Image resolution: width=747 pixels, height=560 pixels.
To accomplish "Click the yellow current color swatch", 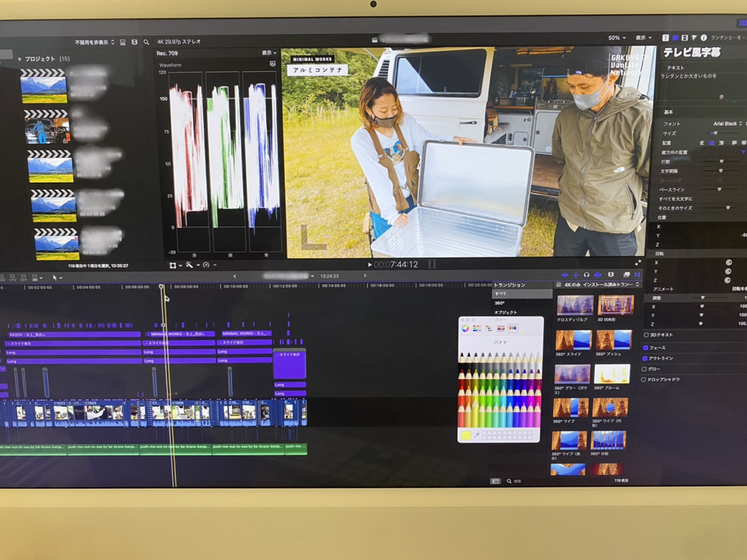I will [466, 435].
